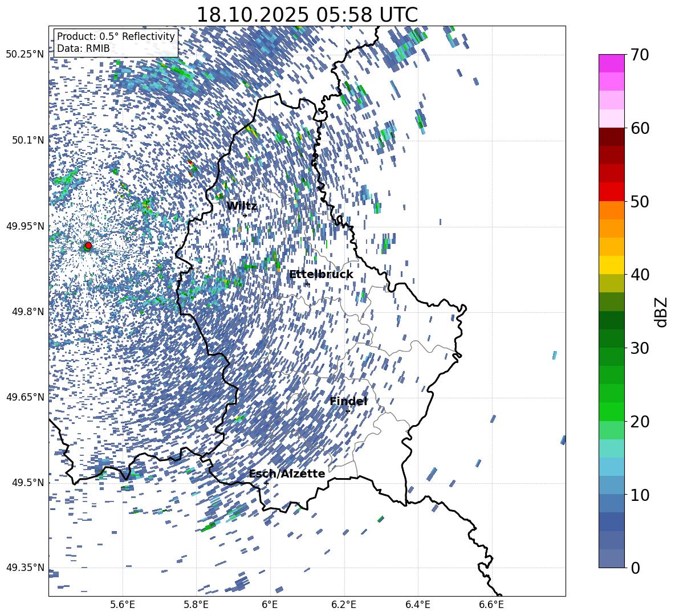The width and height of the screenshot is (675, 616).
Task: Click the 50.1°N latitude label
Action: click(x=27, y=140)
